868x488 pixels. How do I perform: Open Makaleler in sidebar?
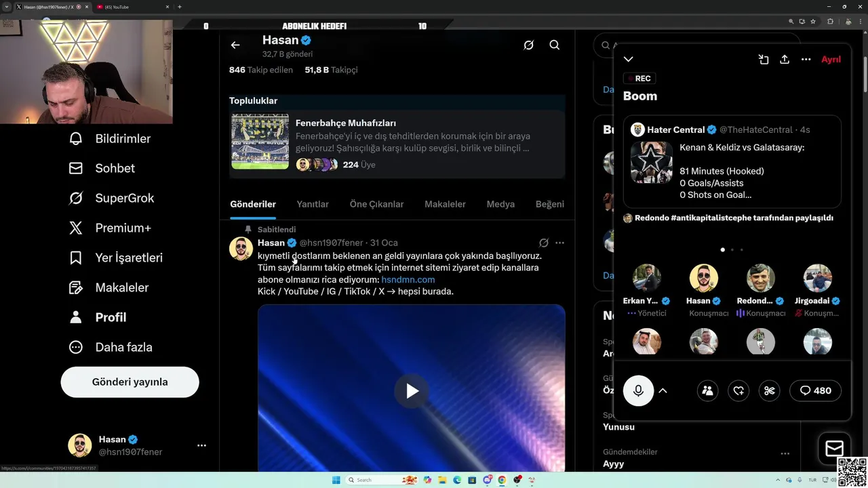tap(108, 287)
